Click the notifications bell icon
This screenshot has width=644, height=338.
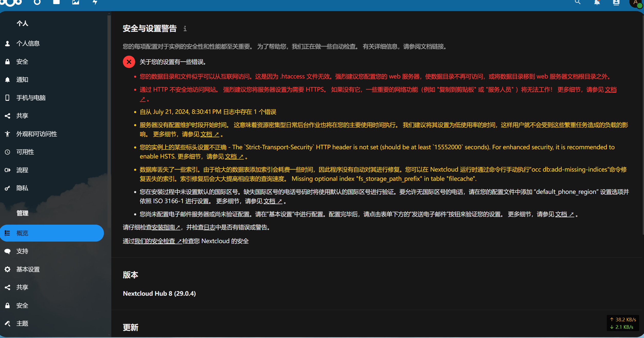pyautogui.click(x=597, y=3)
